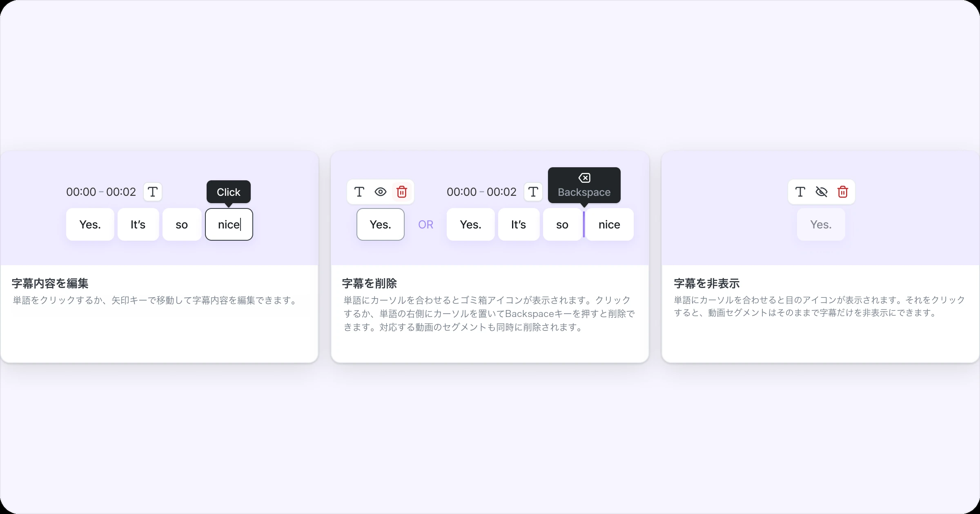The width and height of the screenshot is (980, 514).
Task: Click timestamp 00:00 - 00:02 in edit card
Action: click(x=101, y=192)
